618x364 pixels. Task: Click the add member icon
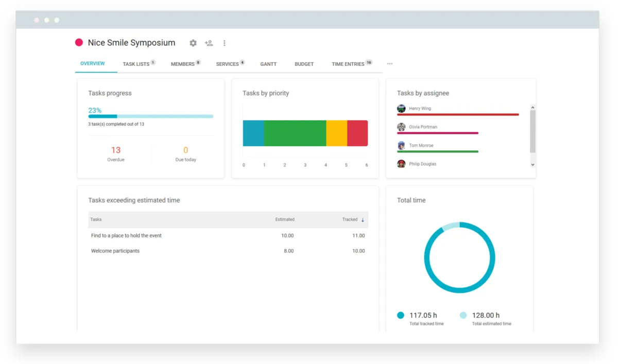coord(209,43)
